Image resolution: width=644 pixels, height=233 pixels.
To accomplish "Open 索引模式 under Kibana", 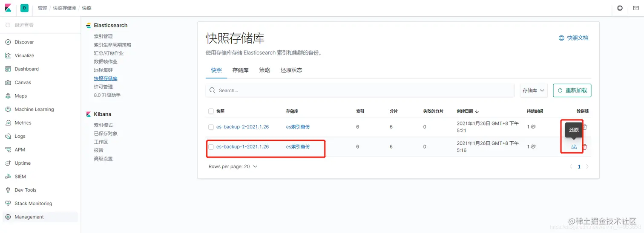I will point(103,125).
